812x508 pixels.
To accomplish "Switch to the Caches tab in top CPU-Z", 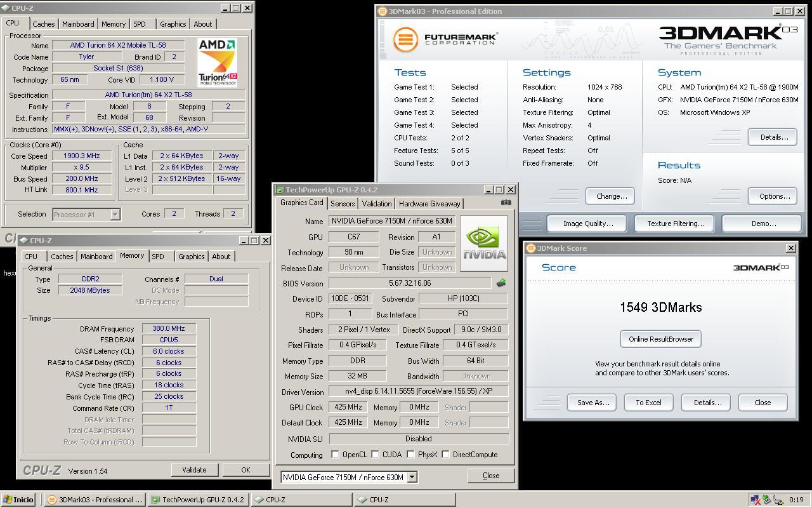I will pyautogui.click(x=44, y=24).
